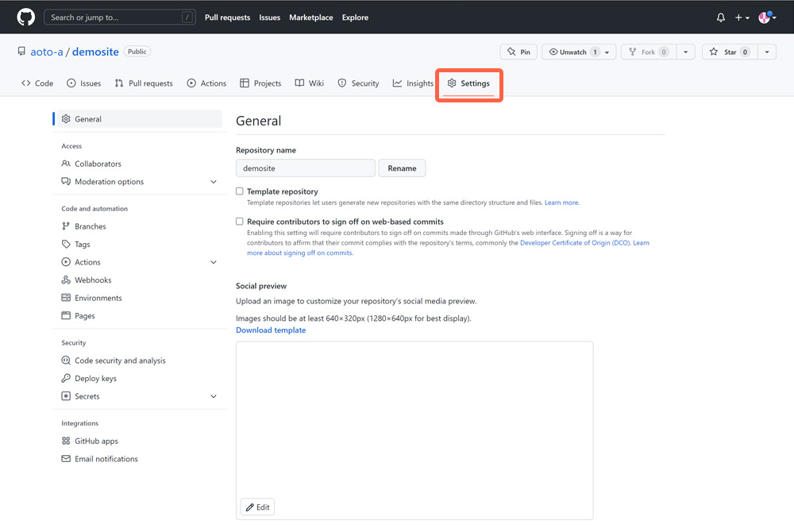
Task: Click the GitHub apps grid icon
Action: click(66, 441)
